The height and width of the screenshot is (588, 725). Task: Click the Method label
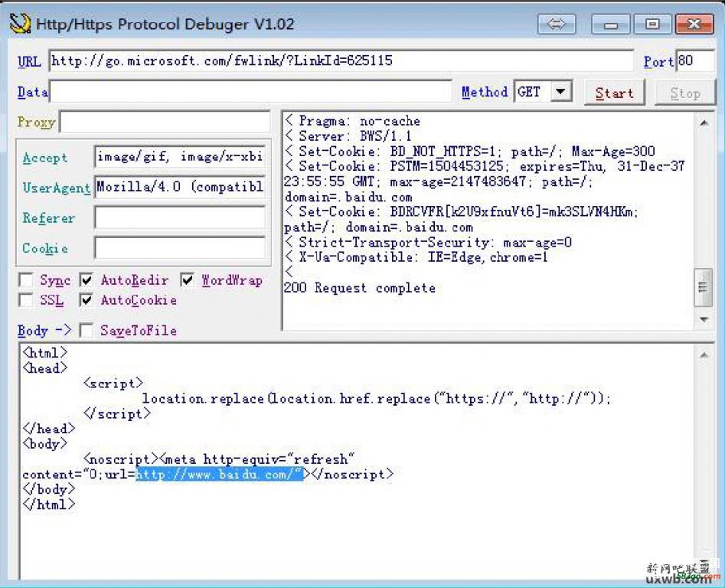coord(485,92)
